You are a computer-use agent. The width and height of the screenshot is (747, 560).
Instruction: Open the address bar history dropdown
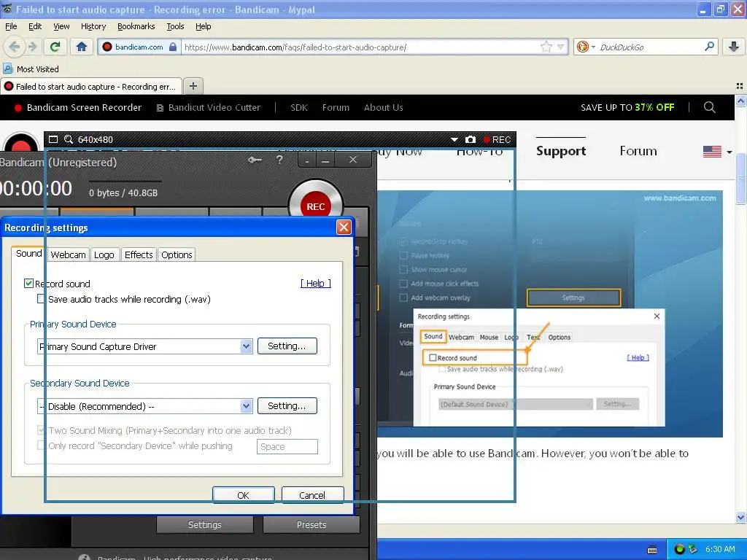[x=561, y=47]
